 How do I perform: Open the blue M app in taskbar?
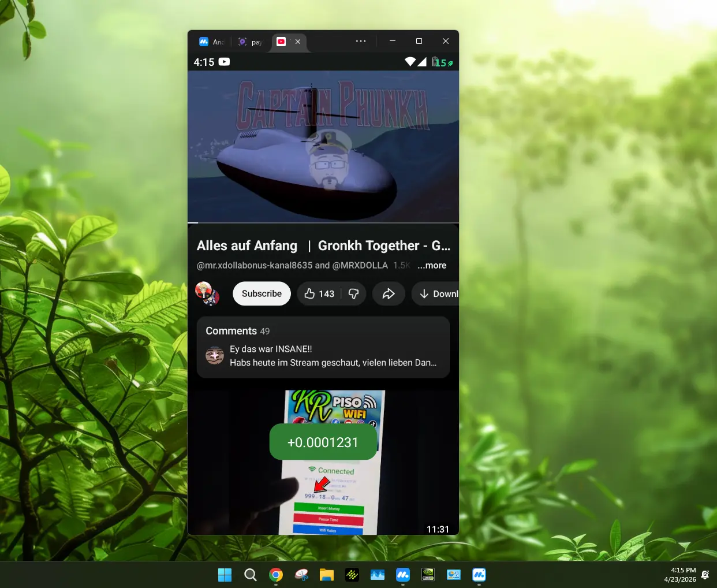coord(403,575)
